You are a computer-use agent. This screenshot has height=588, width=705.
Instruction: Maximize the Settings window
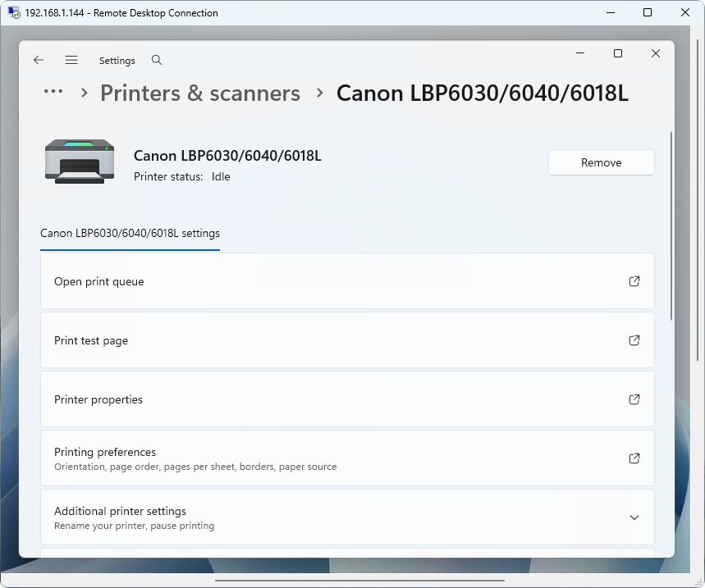(618, 53)
